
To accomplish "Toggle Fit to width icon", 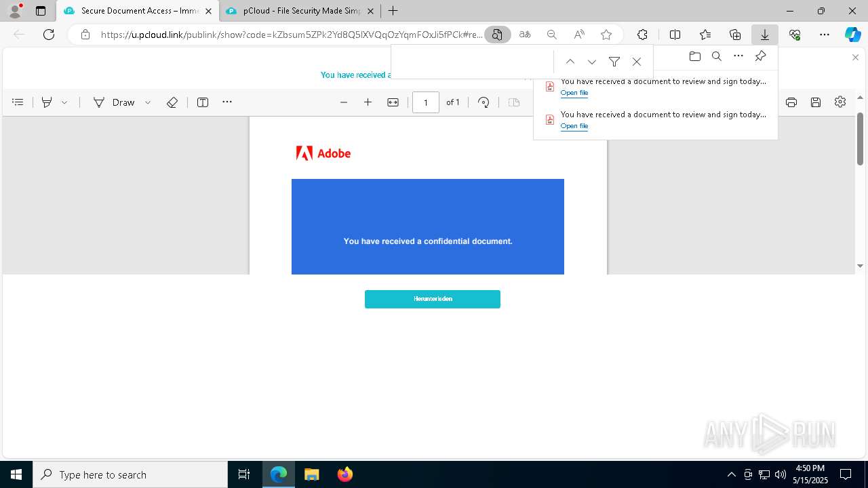I will pos(393,102).
